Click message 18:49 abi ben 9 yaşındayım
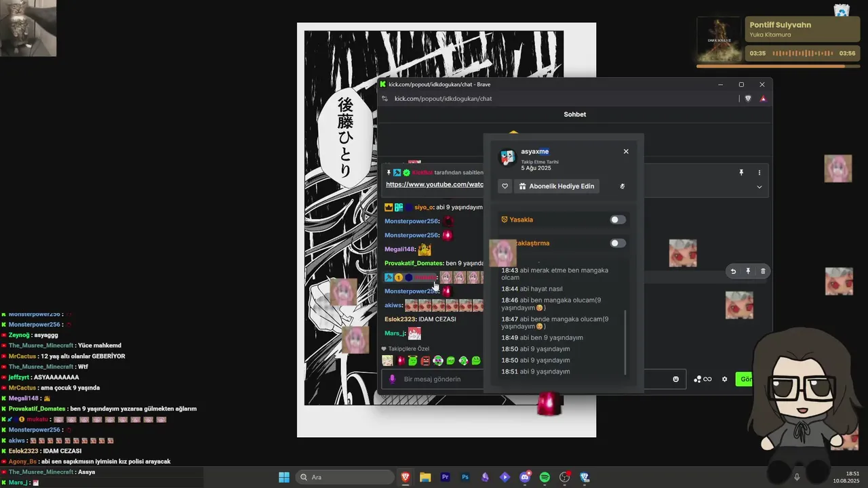 (542, 338)
